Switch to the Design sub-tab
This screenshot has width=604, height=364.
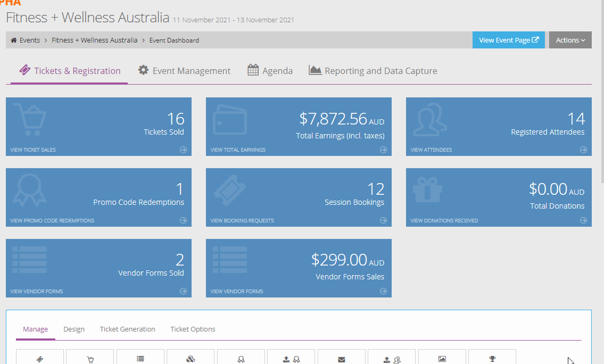[x=74, y=329]
